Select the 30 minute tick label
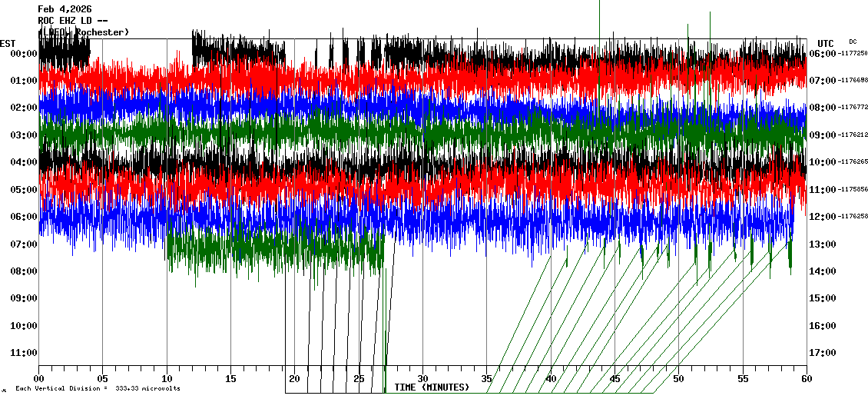 [x=422, y=379]
